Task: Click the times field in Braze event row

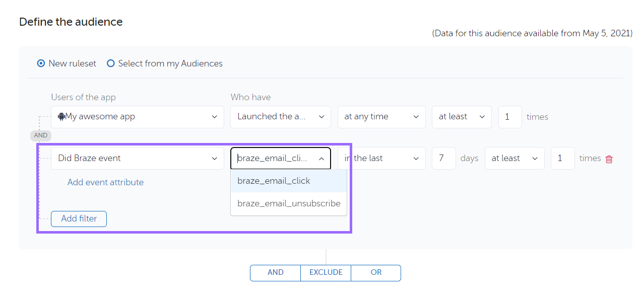Action: coord(562,158)
